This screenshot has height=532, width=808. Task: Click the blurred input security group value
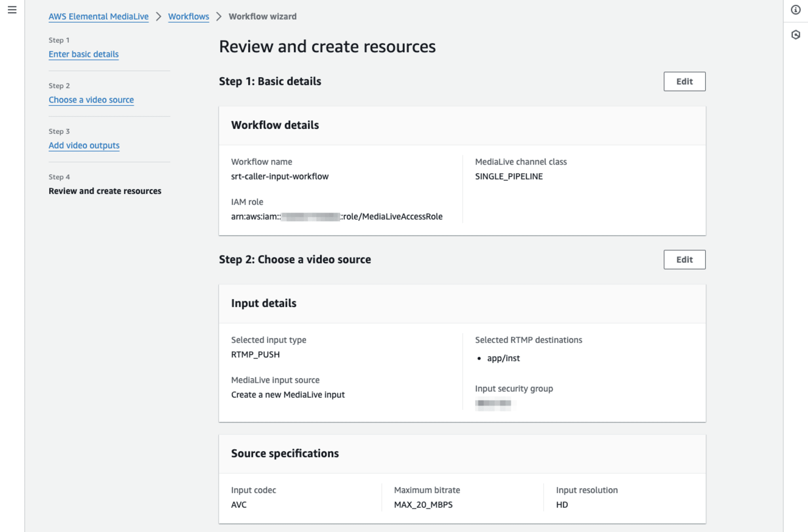[493, 403]
